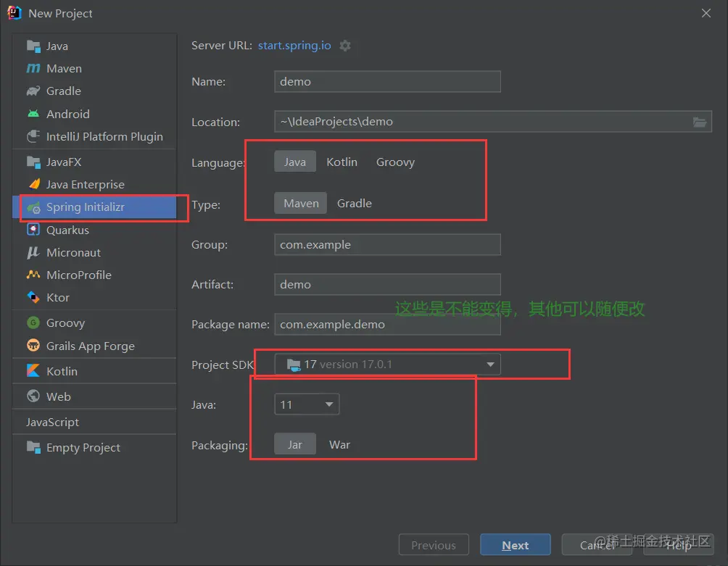Select the Java Enterprise icon

33,184
